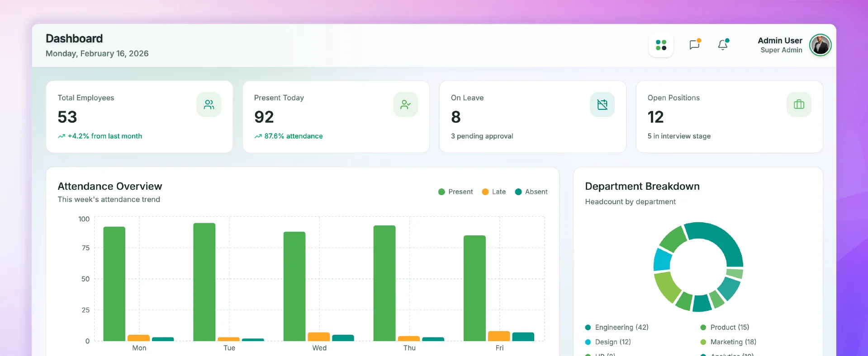Click Tuesday's green Present bar

pyautogui.click(x=204, y=282)
